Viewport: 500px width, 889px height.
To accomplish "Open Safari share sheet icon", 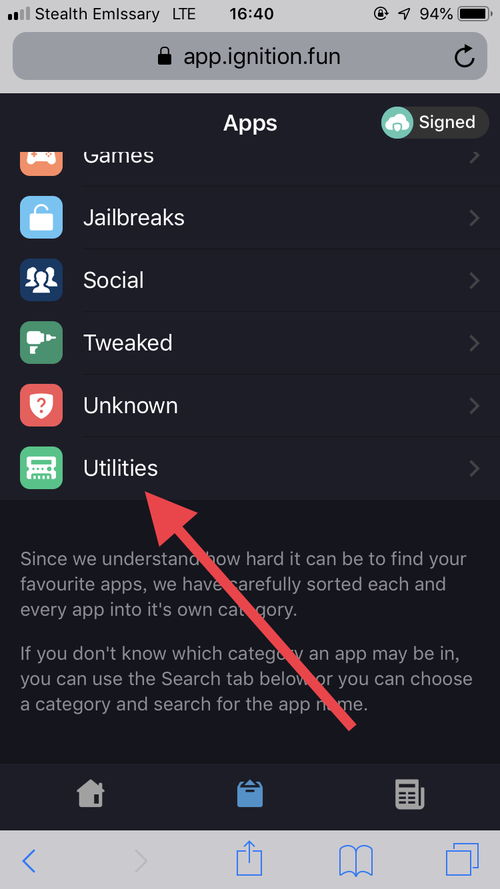I will click(250, 859).
